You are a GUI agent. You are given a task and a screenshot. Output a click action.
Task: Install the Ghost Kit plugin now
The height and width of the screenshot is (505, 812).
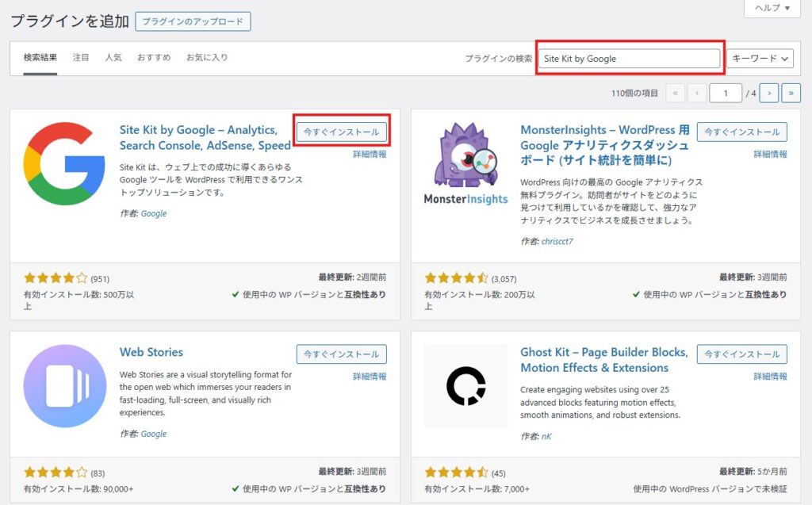coord(742,354)
